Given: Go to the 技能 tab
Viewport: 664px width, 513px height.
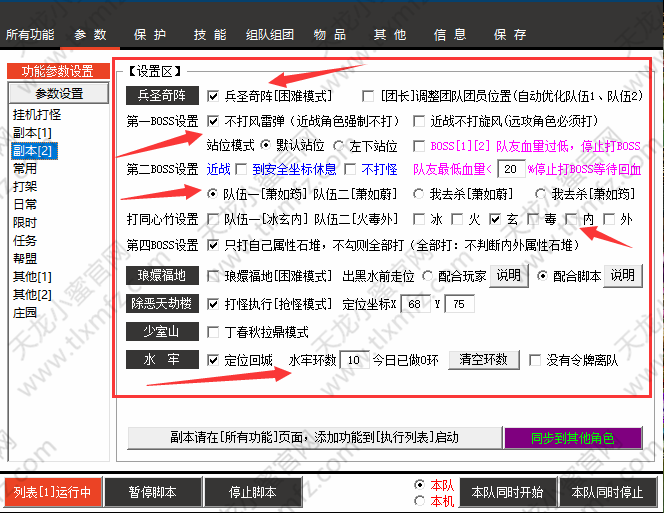Looking at the screenshot, I should pyautogui.click(x=210, y=35).
